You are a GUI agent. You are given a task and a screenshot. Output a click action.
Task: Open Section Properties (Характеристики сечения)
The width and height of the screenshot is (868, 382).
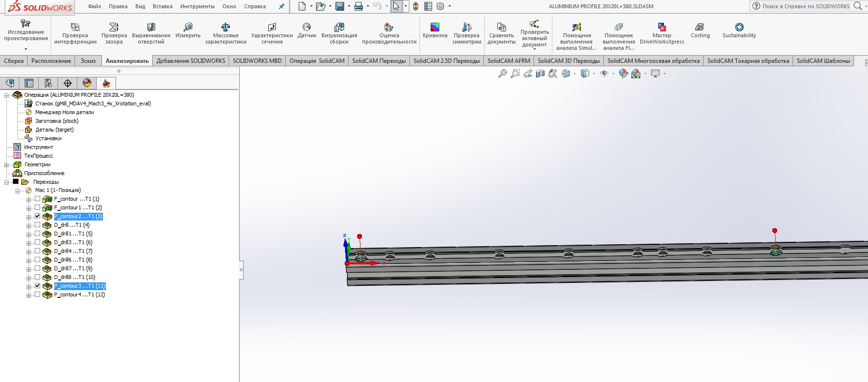pos(272,33)
